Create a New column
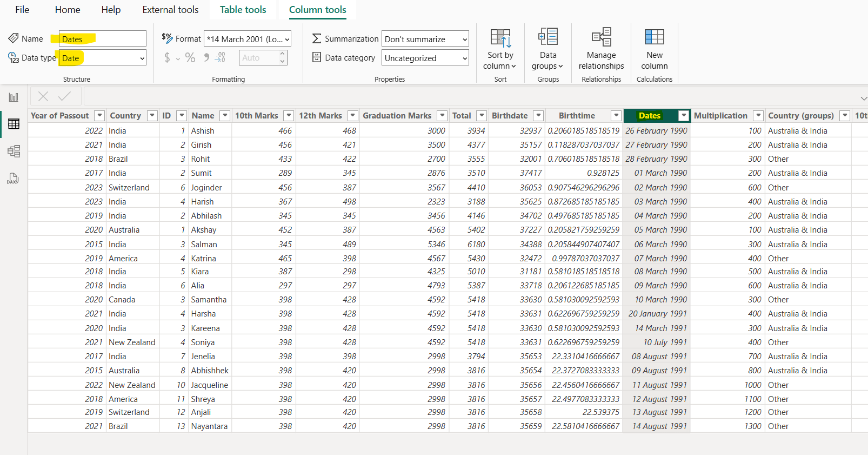 [x=654, y=49]
